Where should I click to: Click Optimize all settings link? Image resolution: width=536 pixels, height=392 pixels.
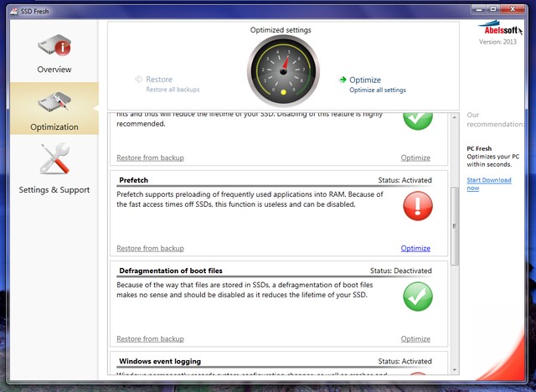(378, 90)
